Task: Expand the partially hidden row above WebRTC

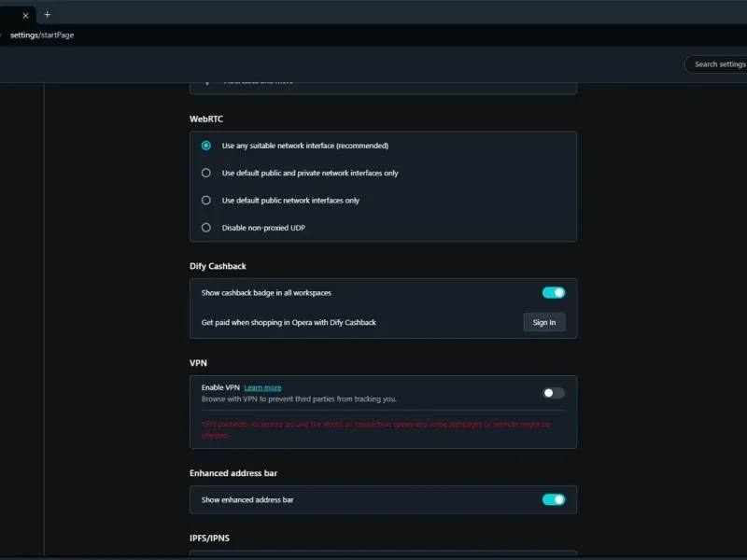Action: tap(383, 88)
